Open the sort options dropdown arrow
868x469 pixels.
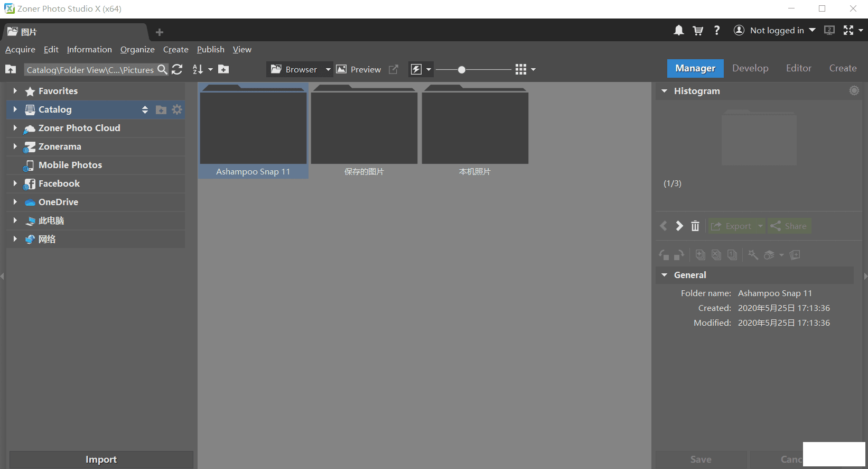tap(210, 69)
